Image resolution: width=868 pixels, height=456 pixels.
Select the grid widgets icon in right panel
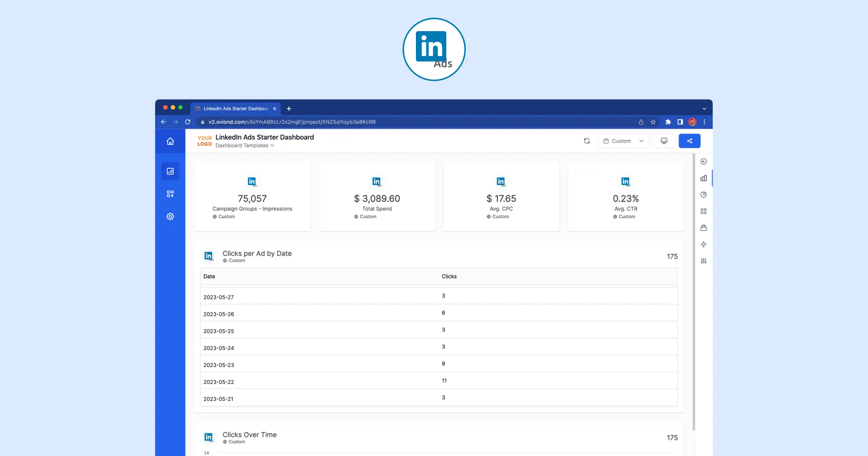tap(703, 211)
